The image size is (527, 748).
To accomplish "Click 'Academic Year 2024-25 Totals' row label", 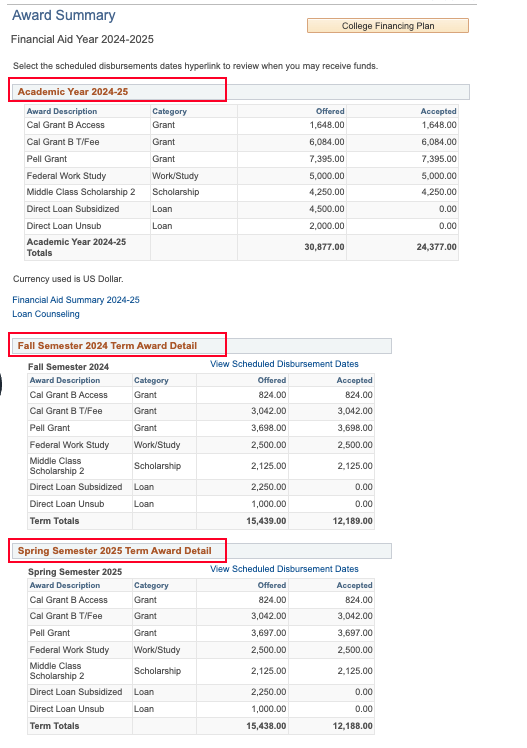I will [76, 247].
